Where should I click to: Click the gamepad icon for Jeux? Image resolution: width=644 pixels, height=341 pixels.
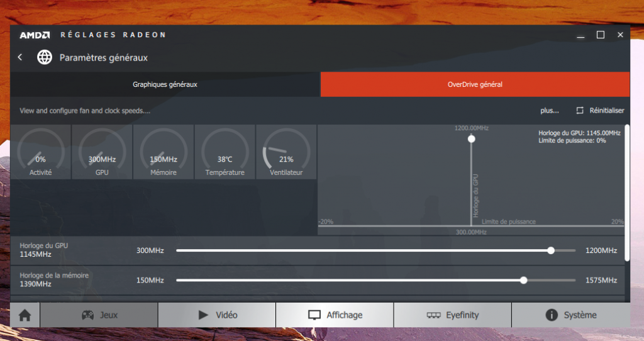coord(87,315)
